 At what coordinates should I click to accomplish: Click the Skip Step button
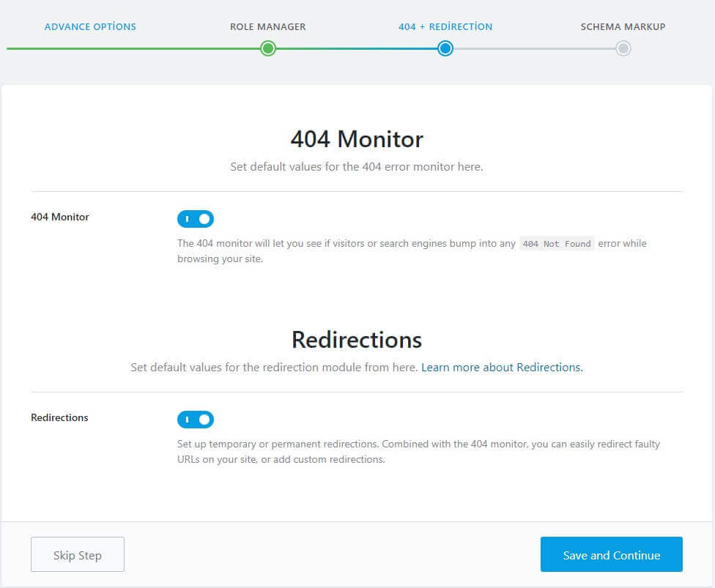tap(78, 554)
